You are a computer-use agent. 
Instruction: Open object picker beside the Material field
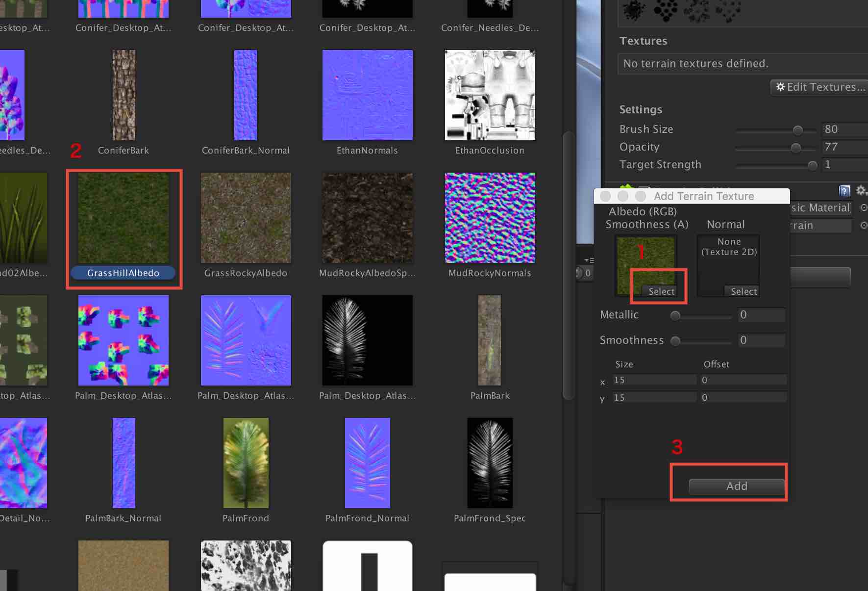tap(864, 207)
